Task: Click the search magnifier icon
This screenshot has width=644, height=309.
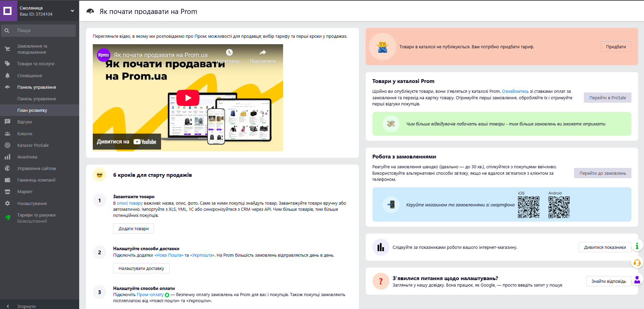Action: (x=7, y=31)
